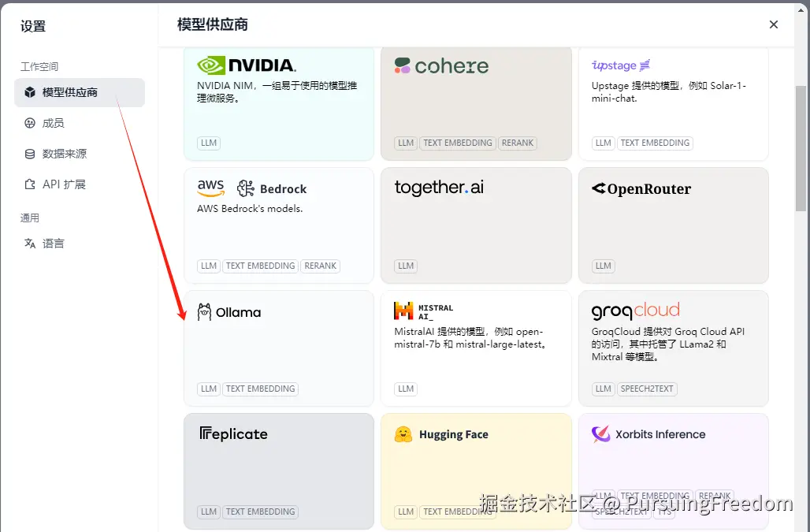The image size is (810, 532).
Task: Click the MistralAI description text
Action: [x=471, y=338]
